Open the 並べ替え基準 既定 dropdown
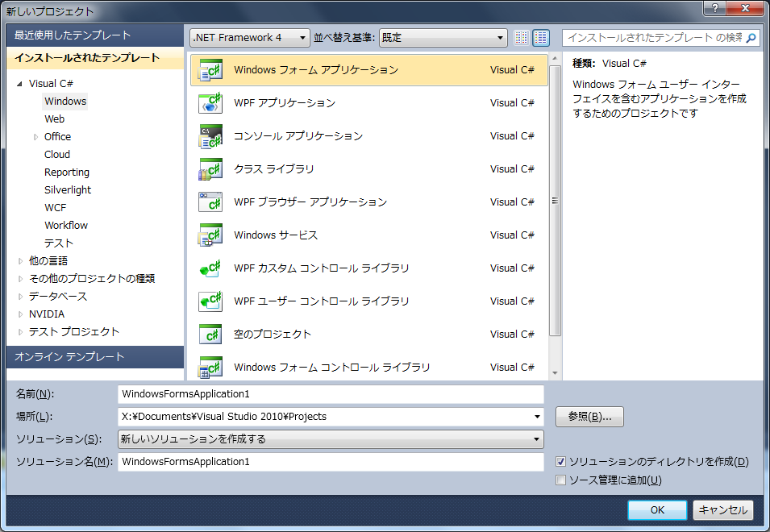The width and height of the screenshot is (770, 532). click(443, 38)
